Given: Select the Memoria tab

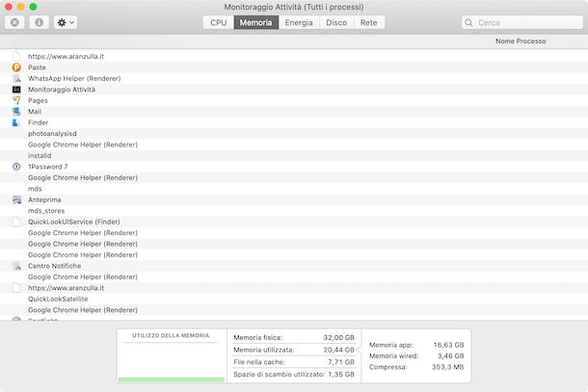Looking at the screenshot, I should [x=256, y=22].
